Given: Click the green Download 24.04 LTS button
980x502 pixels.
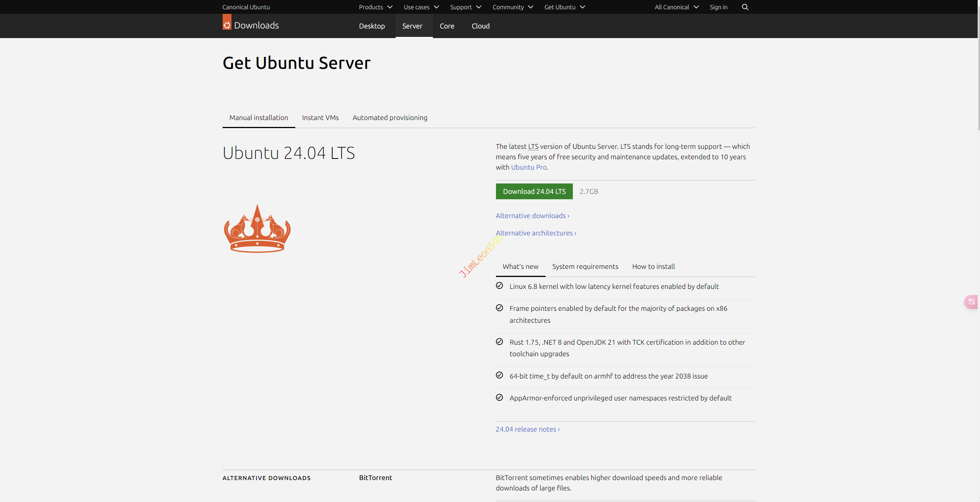Looking at the screenshot, I should pos(534,192).
